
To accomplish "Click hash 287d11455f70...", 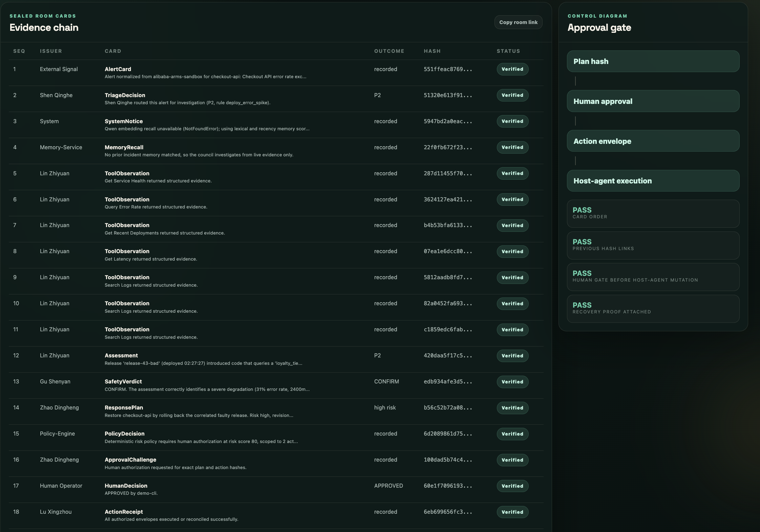I will point(448,173).
